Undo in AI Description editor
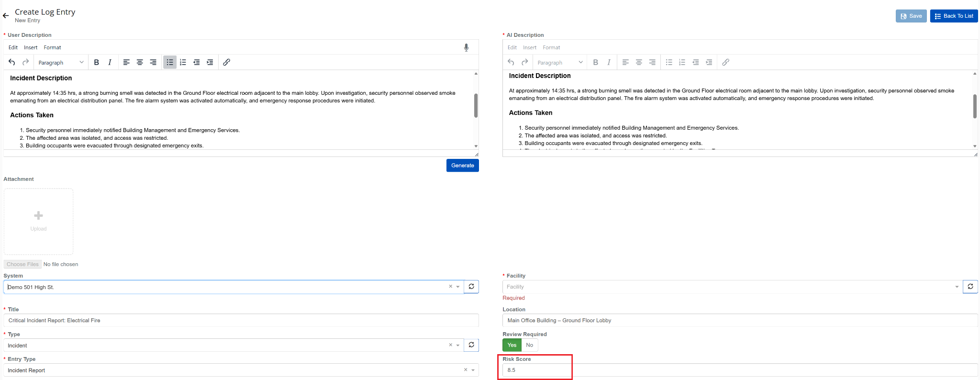This screenshot has width=980, height=380. pyautogui.click(x=511, y=62)
